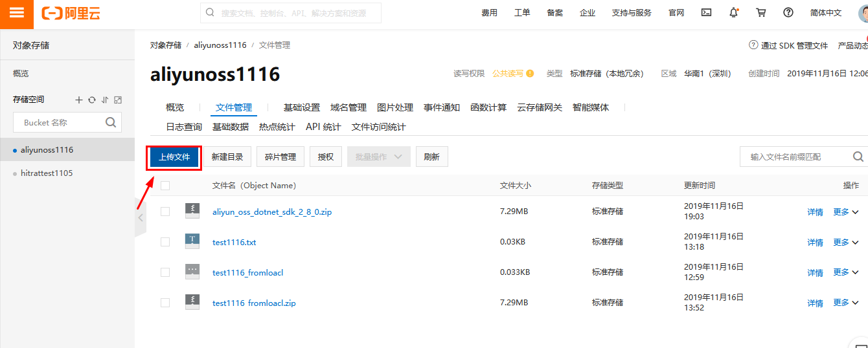Screen dimensions: 868x348
Task: Click the public read-write warning icon
Action: coord(530,73)
